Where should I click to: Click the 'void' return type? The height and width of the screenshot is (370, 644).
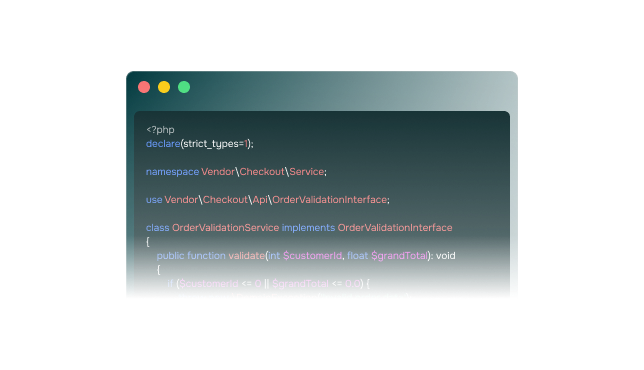(446, 255)
